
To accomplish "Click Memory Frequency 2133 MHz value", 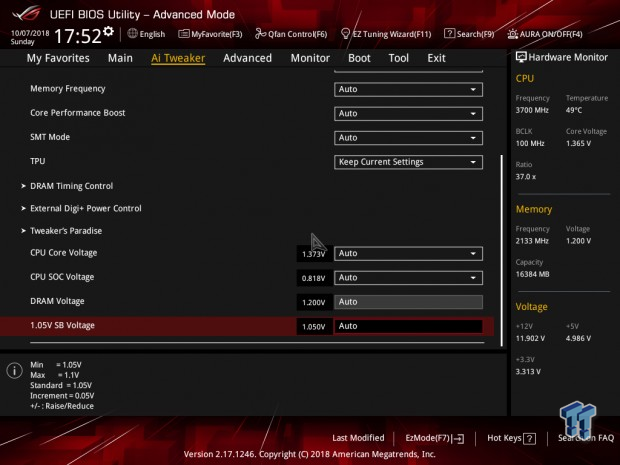I will pyautogui.click(x=532, y=241).
